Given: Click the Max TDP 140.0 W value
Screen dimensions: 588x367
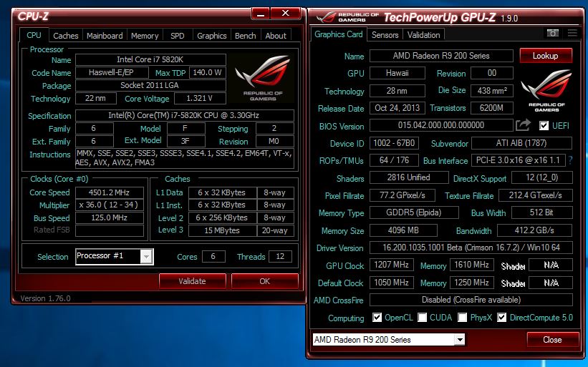Looking at the screenshot, I should [208, 72].
